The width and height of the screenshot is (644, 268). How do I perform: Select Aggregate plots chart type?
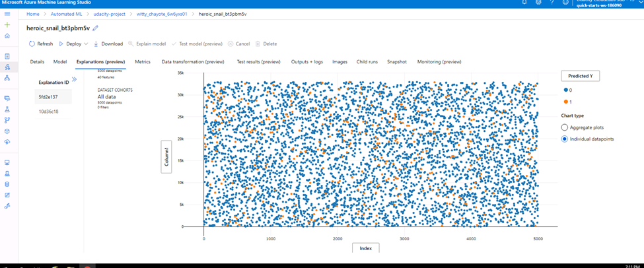[x=564, y=127]
